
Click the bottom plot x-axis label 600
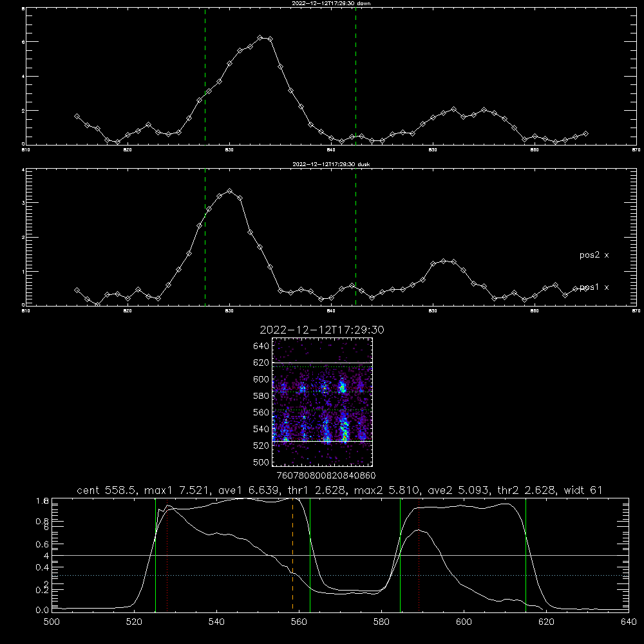coord(464,622)
